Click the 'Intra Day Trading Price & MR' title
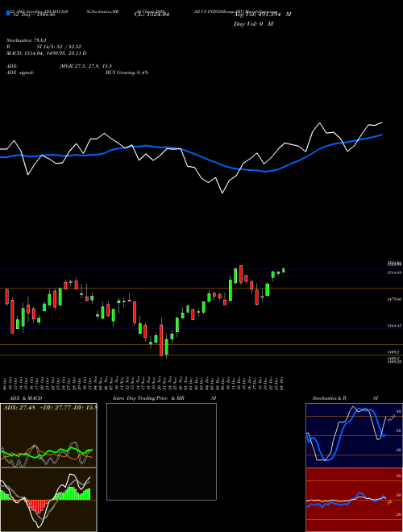Screen dimensions: 403x532 click(148, 398)
